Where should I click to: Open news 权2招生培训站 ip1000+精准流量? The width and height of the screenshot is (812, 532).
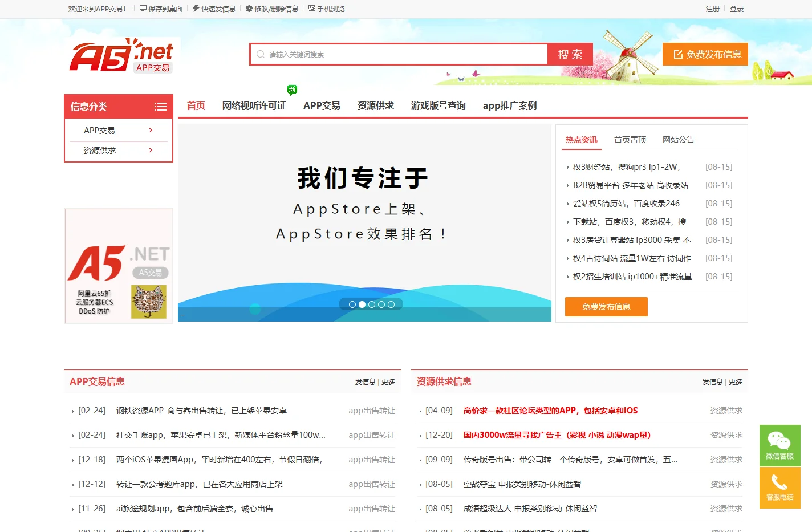point(632,277)
